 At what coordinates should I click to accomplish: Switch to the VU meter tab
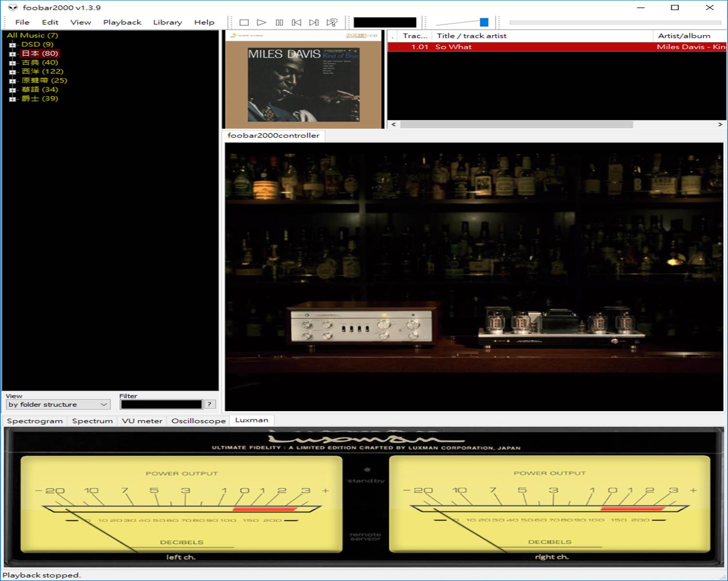142,421
